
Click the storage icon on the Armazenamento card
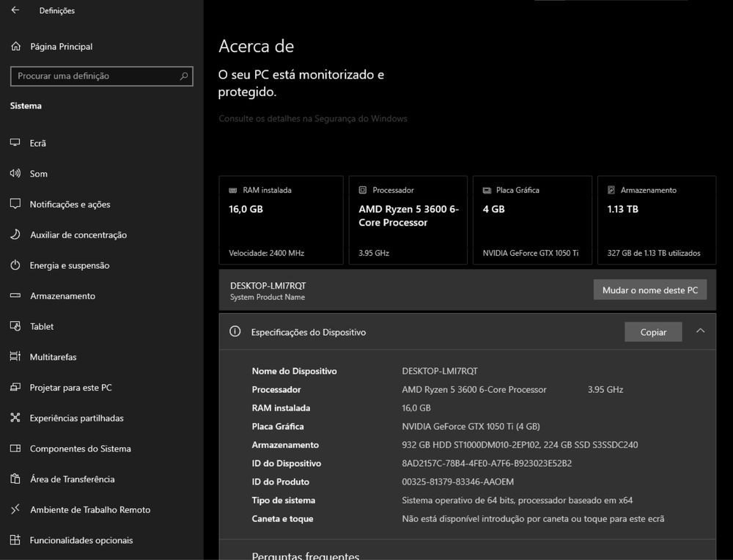pyautogui.click(x=611, y=190)
